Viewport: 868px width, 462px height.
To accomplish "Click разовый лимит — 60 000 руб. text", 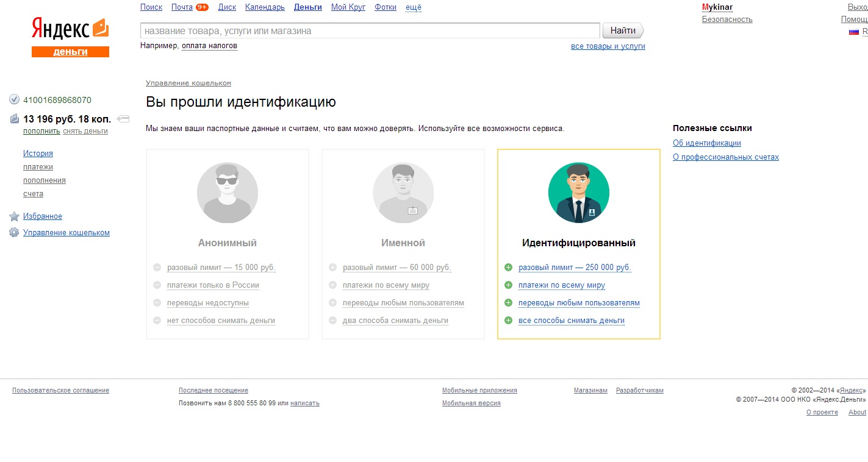I will tap(396, 268).
